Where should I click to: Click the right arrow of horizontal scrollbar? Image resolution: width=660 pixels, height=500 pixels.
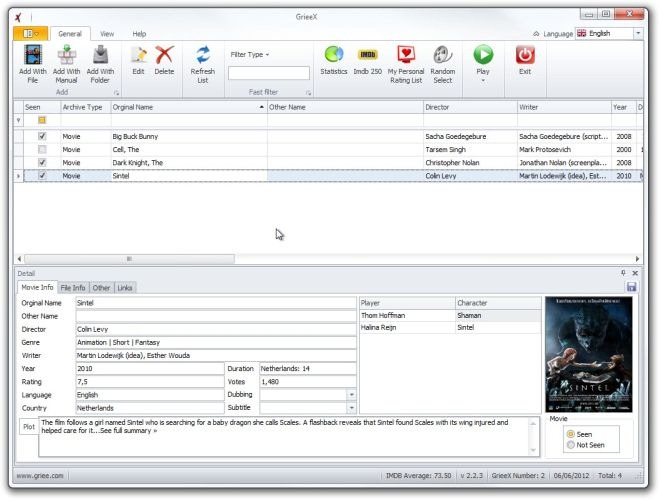coord(637,258)
